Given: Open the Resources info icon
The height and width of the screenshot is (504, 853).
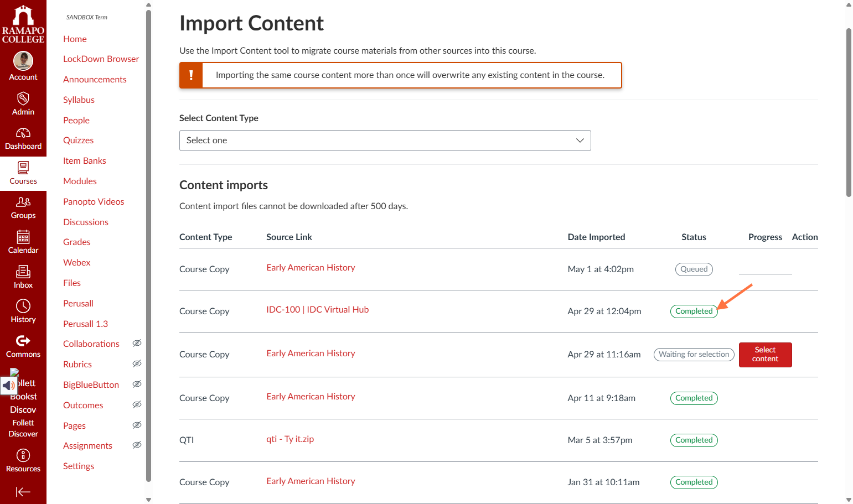Looking at the screenshot, I should point(23,455).
